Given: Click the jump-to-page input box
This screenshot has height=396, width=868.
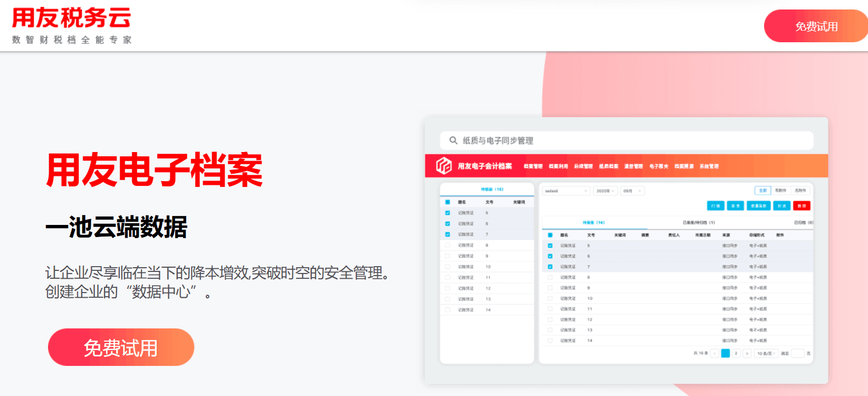Looking at the screenshot, I should (x=798, y=353).
